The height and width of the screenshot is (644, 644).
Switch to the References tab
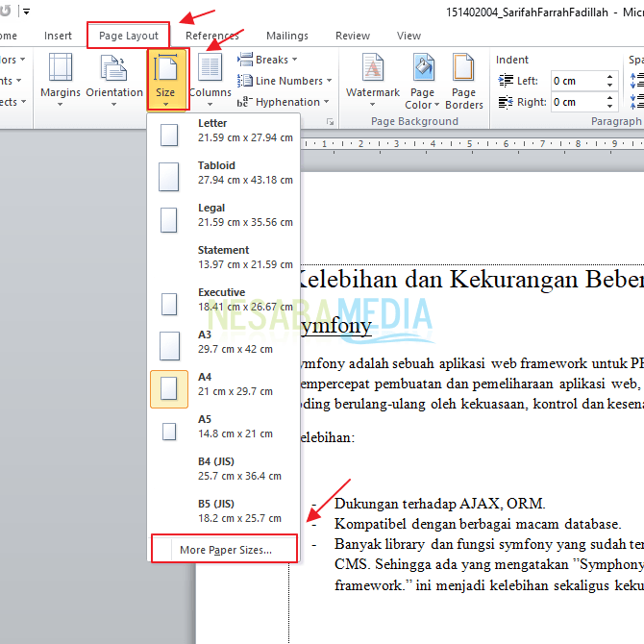click(x=211, y=36)
